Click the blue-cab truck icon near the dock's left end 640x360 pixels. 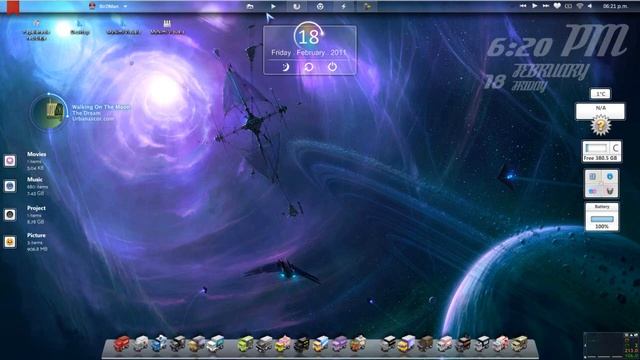(159, 344)
